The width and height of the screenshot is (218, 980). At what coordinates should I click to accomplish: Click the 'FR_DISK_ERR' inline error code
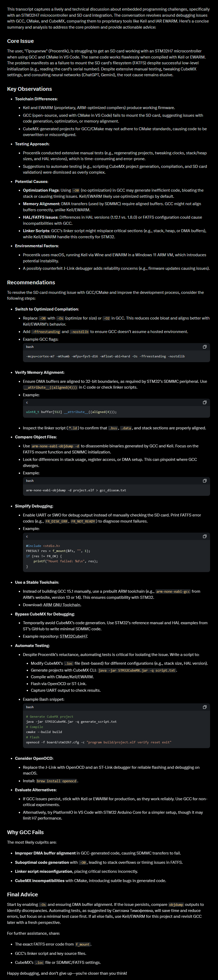[57, 521]
